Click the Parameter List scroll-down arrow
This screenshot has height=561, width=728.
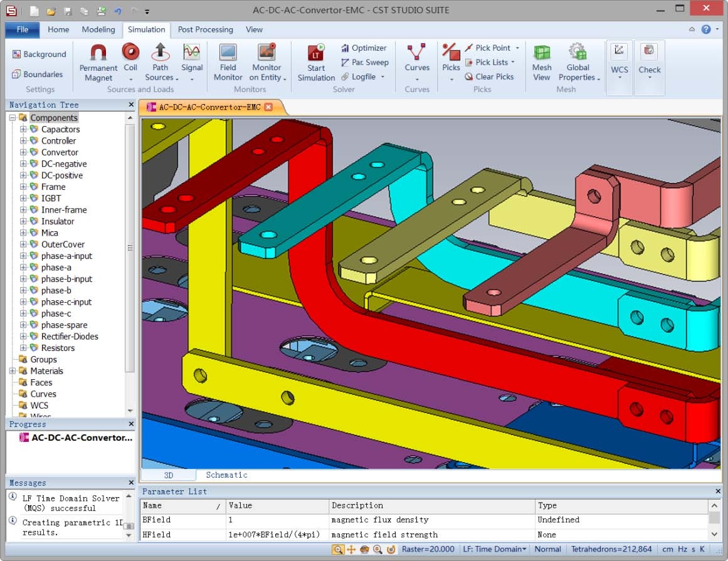[x=715, y=535]
